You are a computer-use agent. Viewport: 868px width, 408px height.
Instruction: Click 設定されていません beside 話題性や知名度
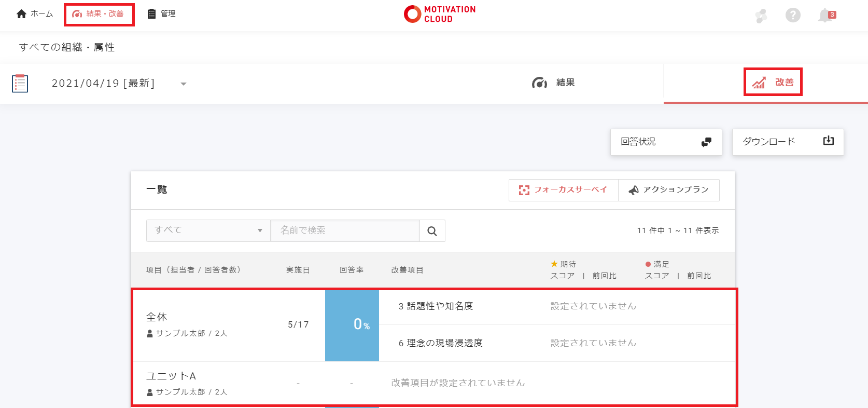point(593,306)
